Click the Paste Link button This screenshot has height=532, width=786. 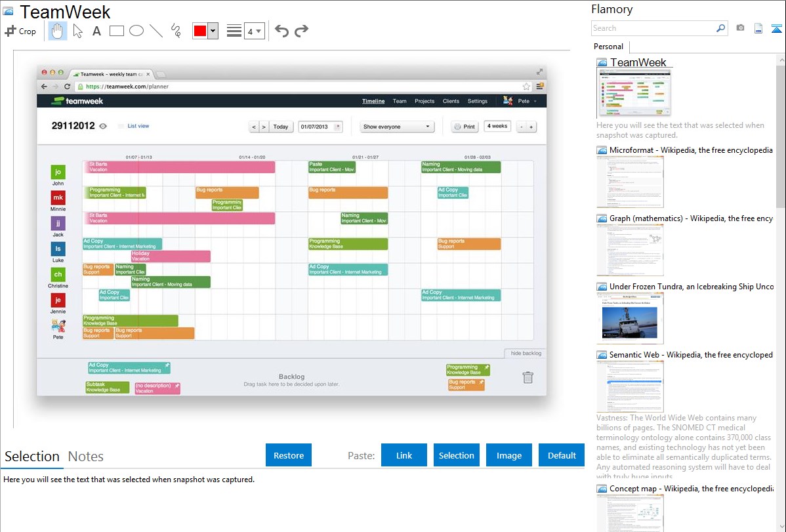pyautogui.click(x=404, y=455)
